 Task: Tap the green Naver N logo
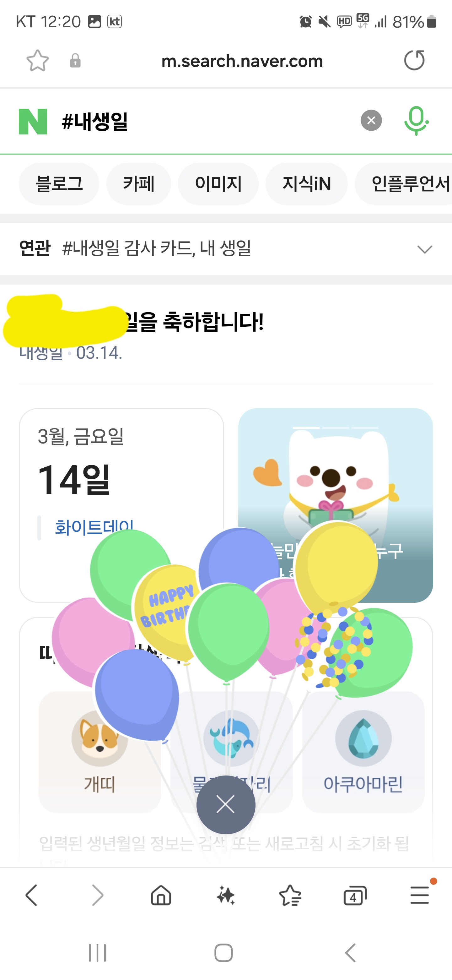click(x=33, y=121)
